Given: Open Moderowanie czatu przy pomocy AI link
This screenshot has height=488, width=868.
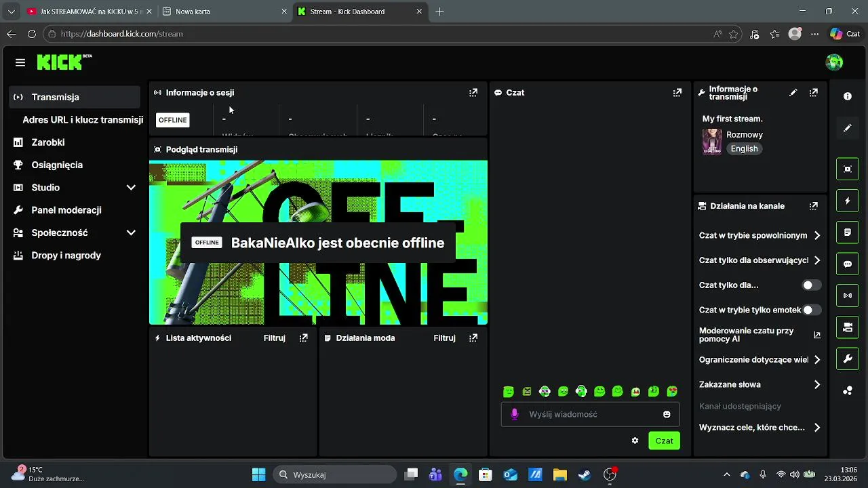Looking at the screenshot, I should tap(759, 335).
